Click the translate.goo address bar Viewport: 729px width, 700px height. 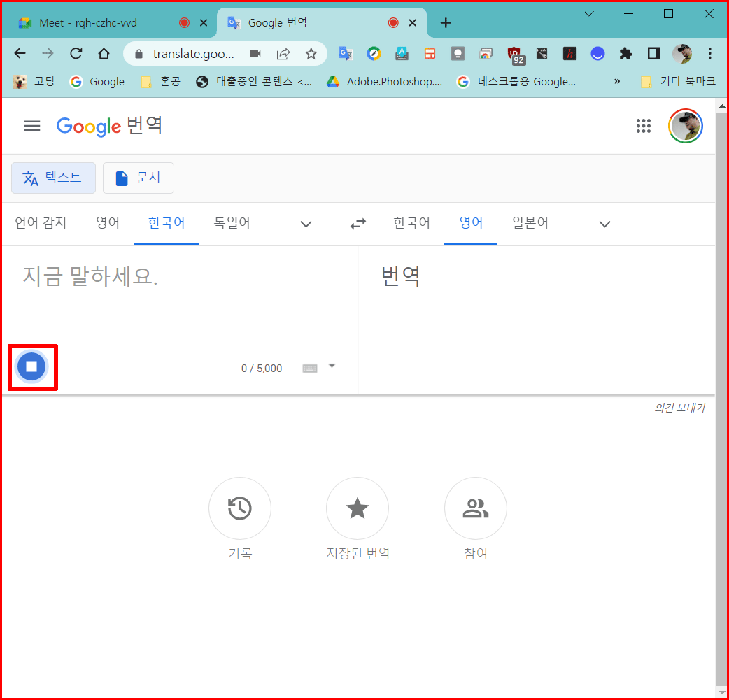(x=193, y=54)
